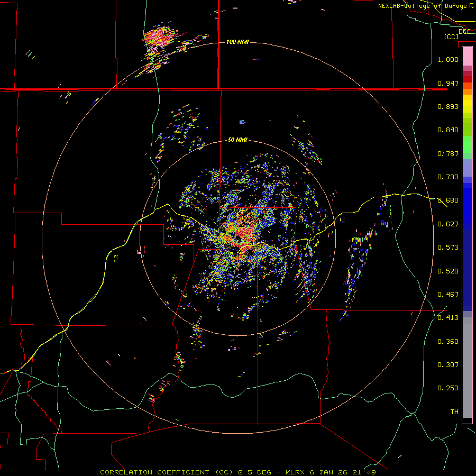Click the 0.947 scale value

click(448, 83)
